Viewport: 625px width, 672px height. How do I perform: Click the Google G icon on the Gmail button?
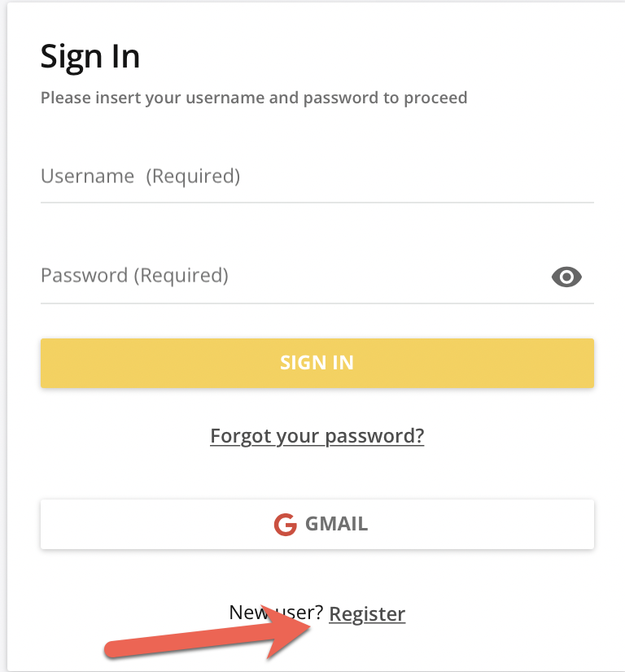[x=284, y=524]
